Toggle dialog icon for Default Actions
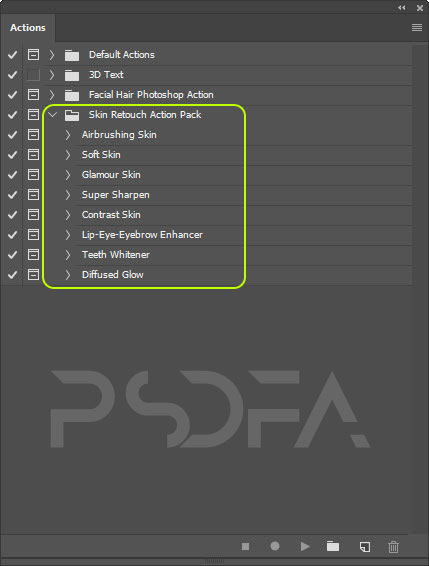 tap(33, 55)
